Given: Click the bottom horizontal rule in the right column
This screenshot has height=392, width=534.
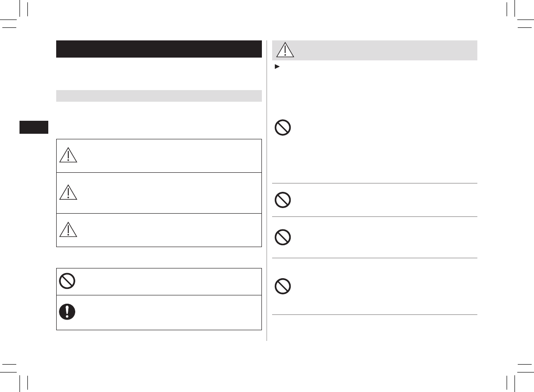Looking at the screenshot, I should (374, 315).
